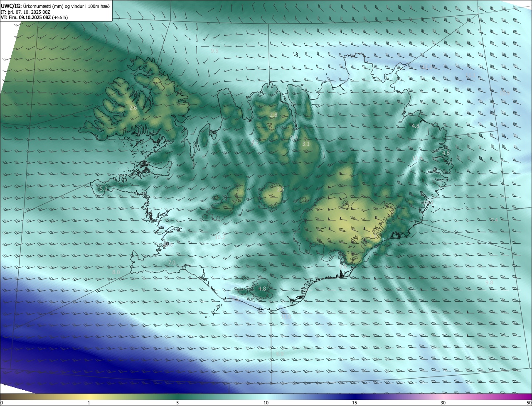Click the 10 tick on the color scale
This screenshot has height=406, width=532.
pyautogui.click(x=266, y=403)
